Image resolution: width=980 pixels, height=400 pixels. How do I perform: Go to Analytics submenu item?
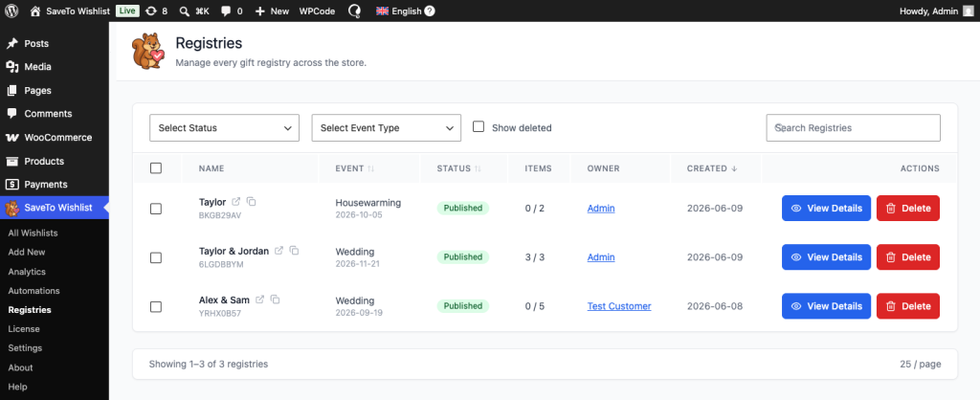coord(27,272)
